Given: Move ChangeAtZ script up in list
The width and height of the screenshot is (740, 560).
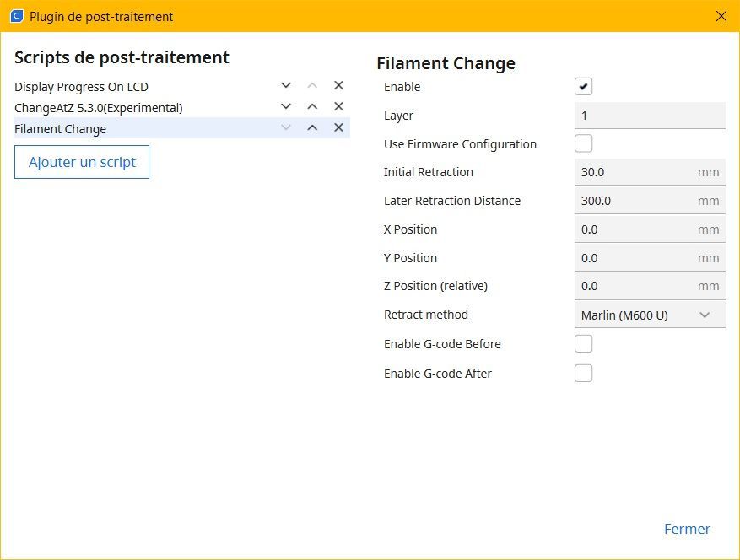Looking at the screenshot, I should tap(312, 106).
